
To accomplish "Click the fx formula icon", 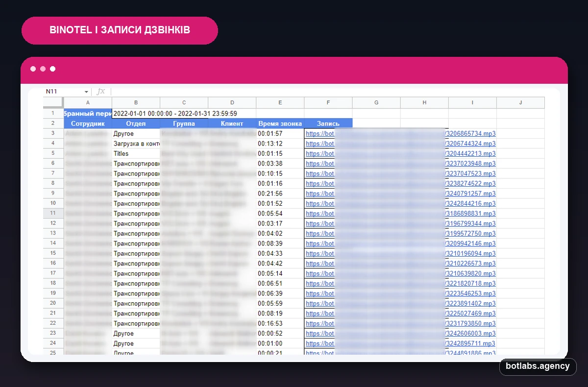I will click(100, 92).
